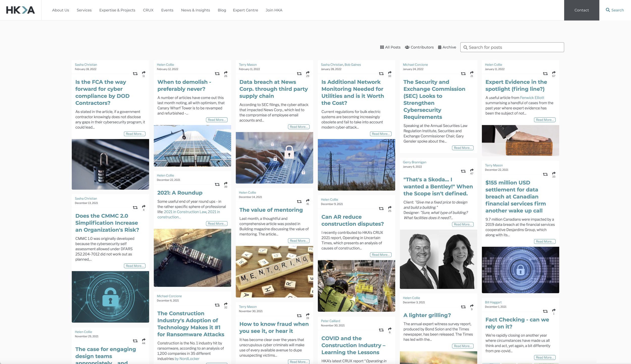
Task: Retweet the FCA cyber compliance post
Action: pos(135,74)
